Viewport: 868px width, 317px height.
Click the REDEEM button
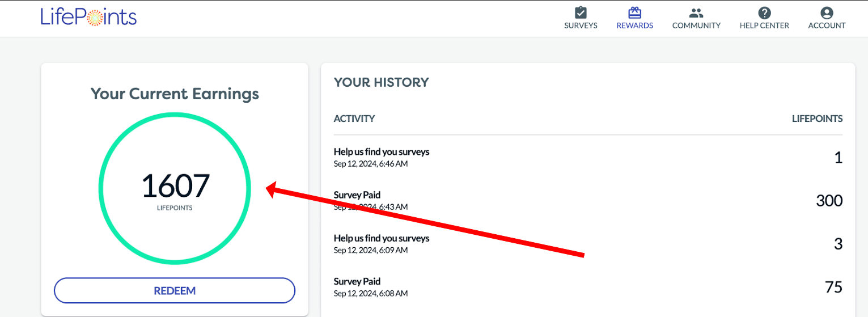coord(175,291)
